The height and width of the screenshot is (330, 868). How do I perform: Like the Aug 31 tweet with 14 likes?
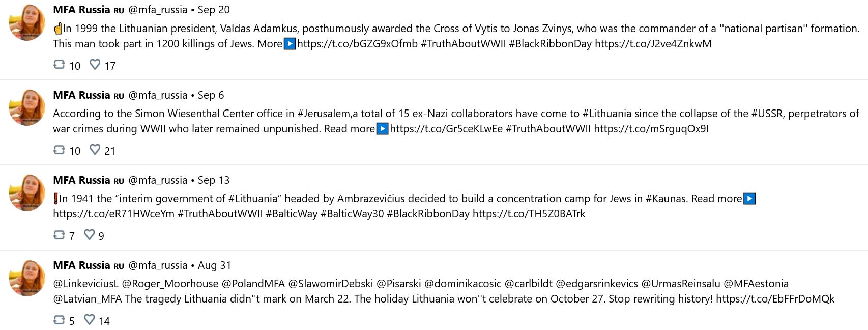click(x=89, y=320)
